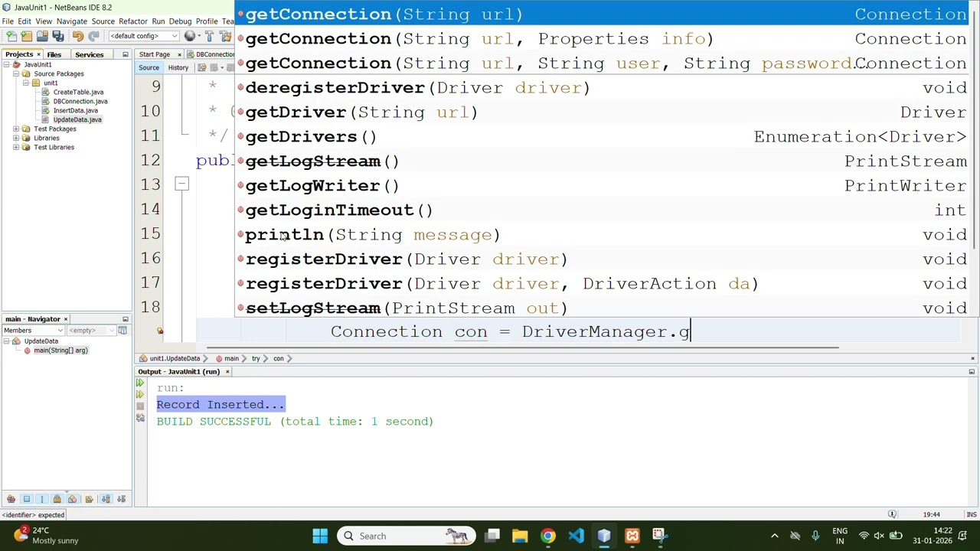Collapse the code fold at line 13
Screen dimensions: 980x551
click(181, 184)
